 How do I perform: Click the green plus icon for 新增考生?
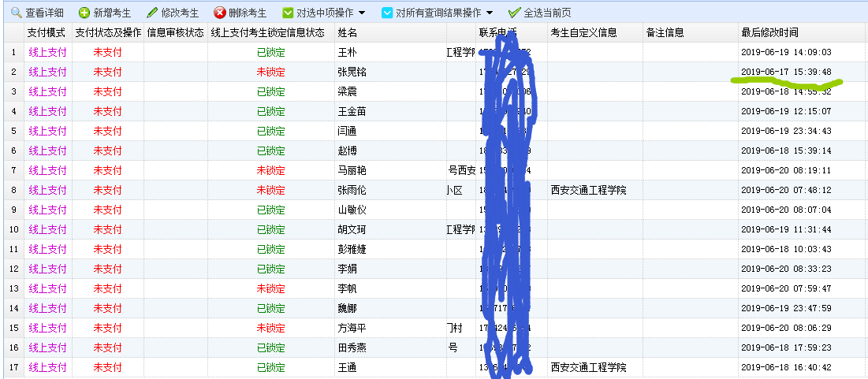coord(84,13)
